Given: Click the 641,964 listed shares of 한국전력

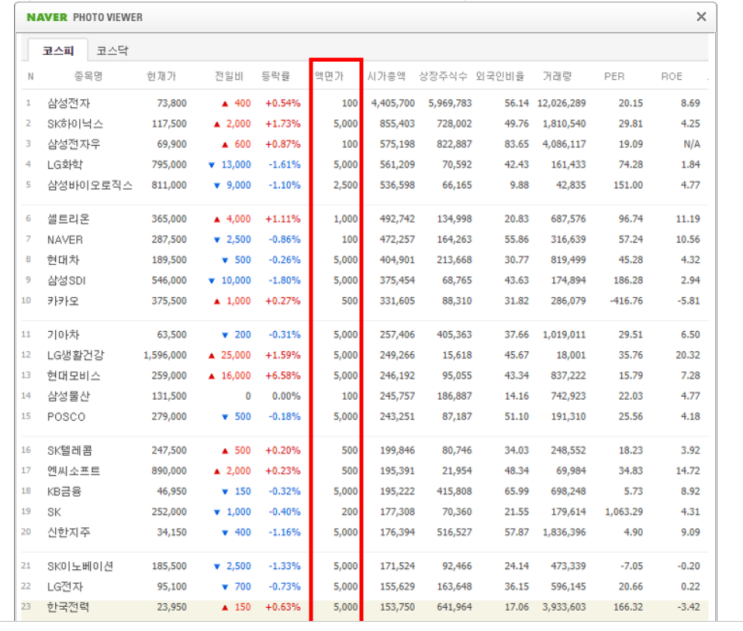Looking at the screenshot, I should (x=454, y=607).
